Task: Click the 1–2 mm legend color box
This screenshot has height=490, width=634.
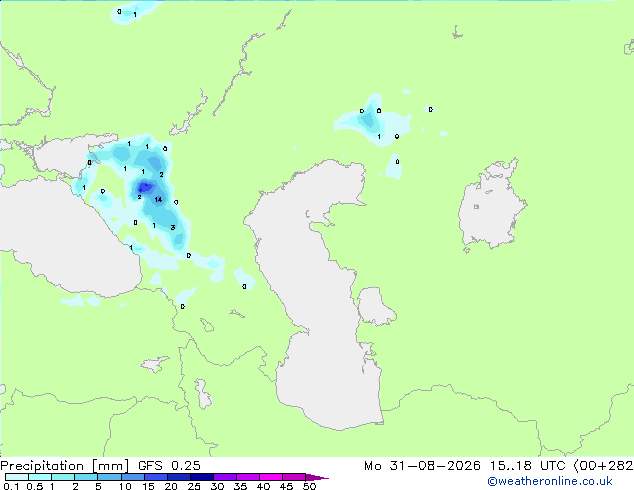Action: tap(63, 477)
